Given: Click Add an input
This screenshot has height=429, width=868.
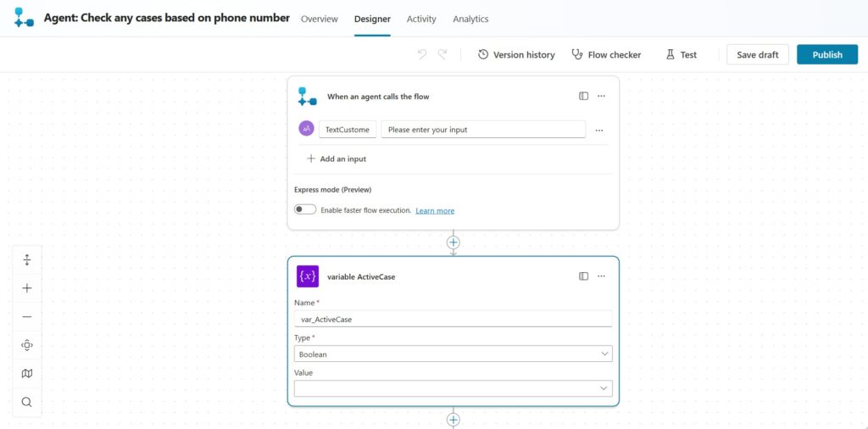Looking at the screenshot, I should [x=337, y=159].
